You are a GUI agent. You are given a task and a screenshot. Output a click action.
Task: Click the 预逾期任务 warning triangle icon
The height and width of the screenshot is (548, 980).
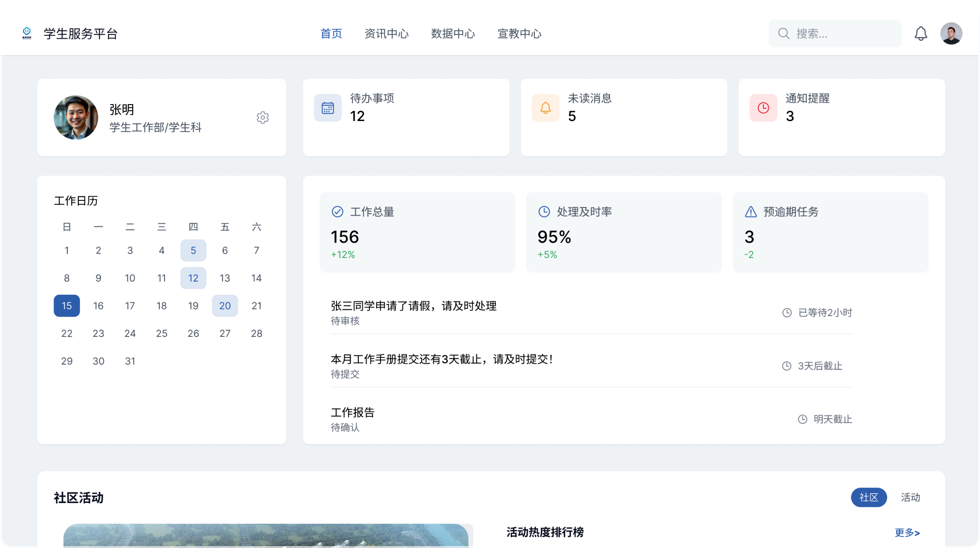click(x=750, y=212)
